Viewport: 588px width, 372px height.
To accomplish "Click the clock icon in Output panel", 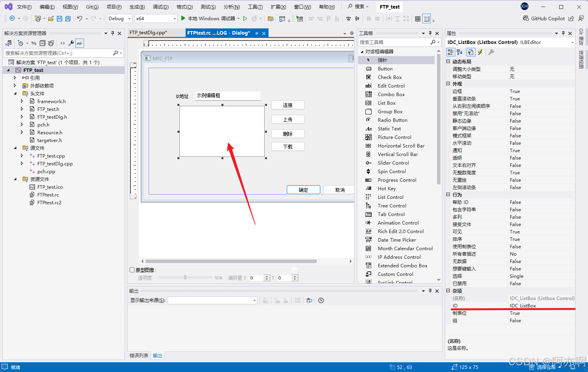I will (321, 300).
